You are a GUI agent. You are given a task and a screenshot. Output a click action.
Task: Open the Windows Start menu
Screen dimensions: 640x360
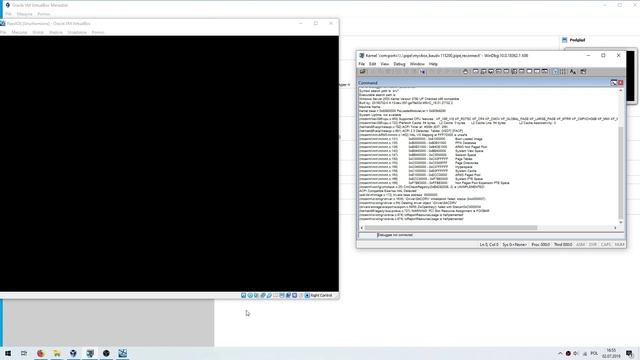click(8, 353)
